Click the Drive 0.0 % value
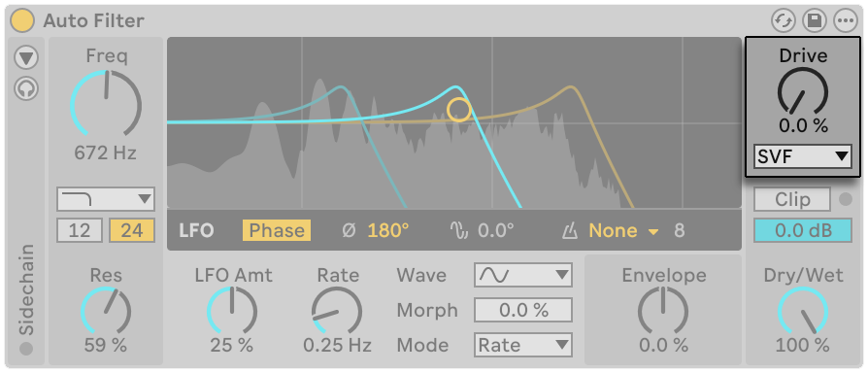Image resolution: width=868 pixels, height=373 pixels. tap(803, 126)
